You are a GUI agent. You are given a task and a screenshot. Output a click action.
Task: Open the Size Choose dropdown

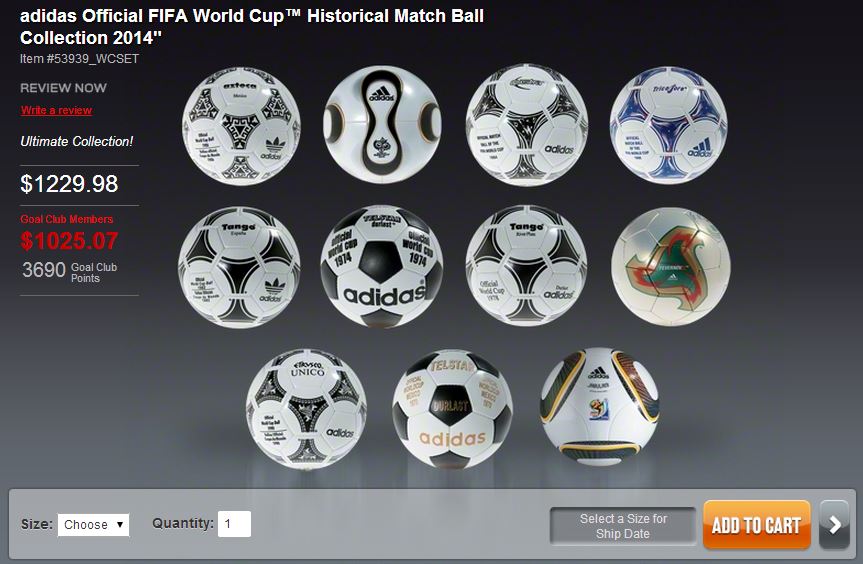pos(94,524)
